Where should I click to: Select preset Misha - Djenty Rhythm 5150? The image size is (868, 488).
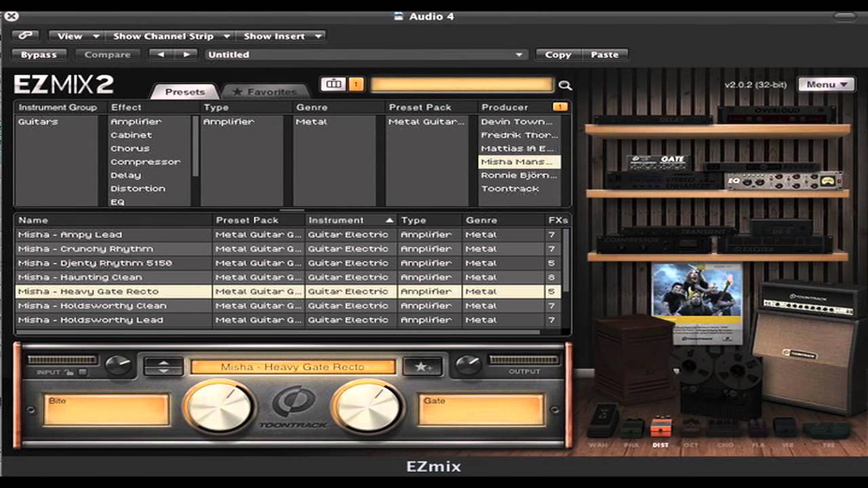[x=288, y=263]
